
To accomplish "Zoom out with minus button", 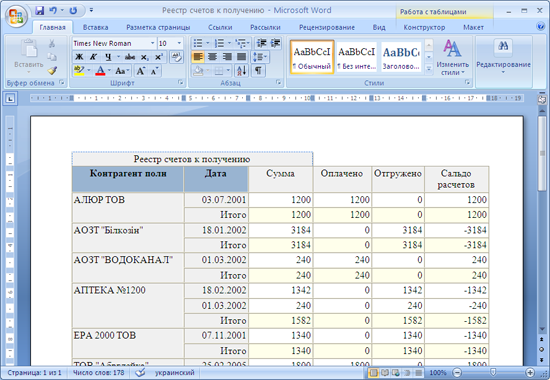I will pos(457,372).
